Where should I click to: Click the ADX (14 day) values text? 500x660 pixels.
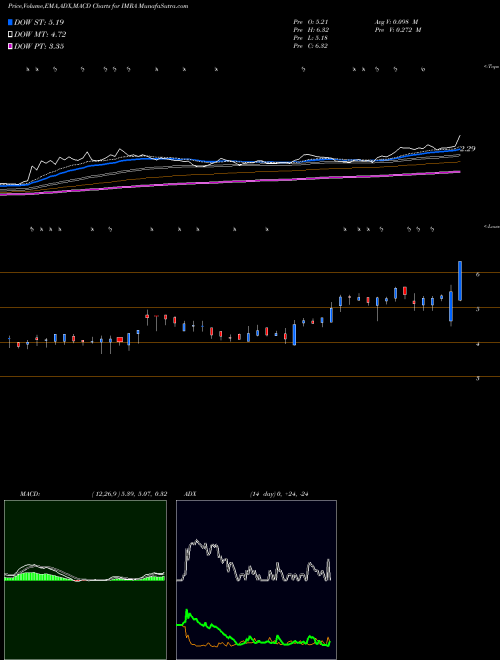pos(279,494)
